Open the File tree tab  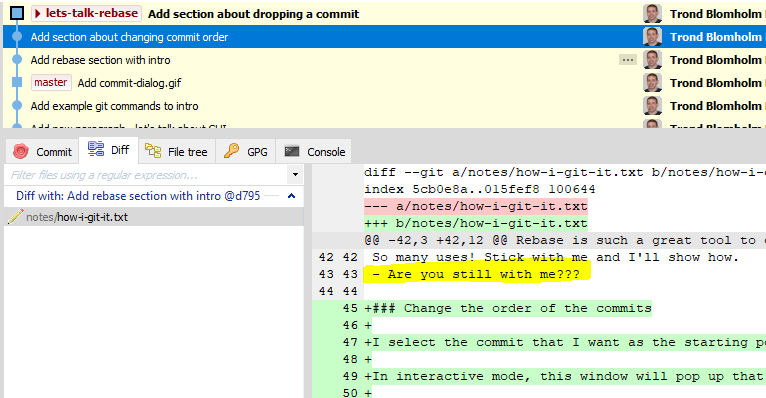(177, 152)
